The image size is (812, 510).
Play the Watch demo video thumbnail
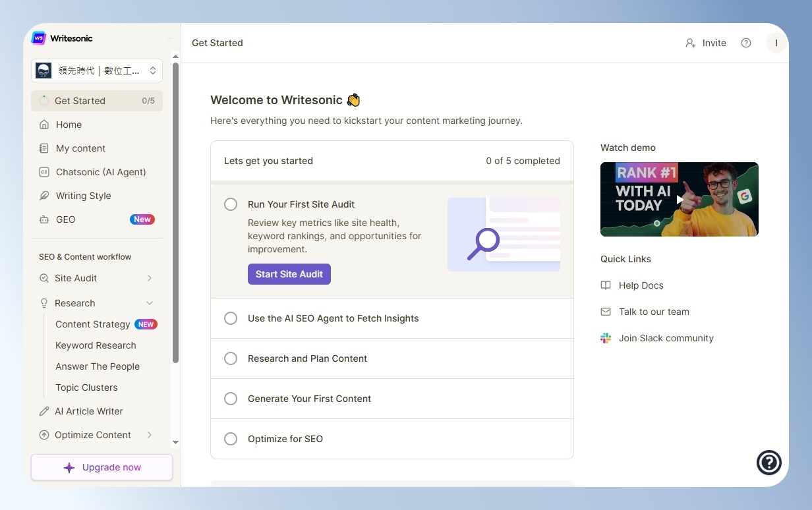pyautogui.click(x=680, y=199)
